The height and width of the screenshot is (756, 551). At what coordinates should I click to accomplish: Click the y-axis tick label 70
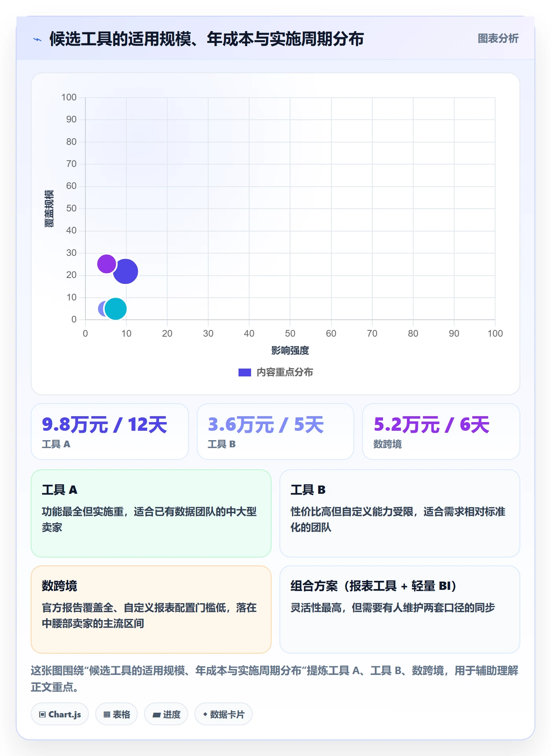click(x=71, y=164)
